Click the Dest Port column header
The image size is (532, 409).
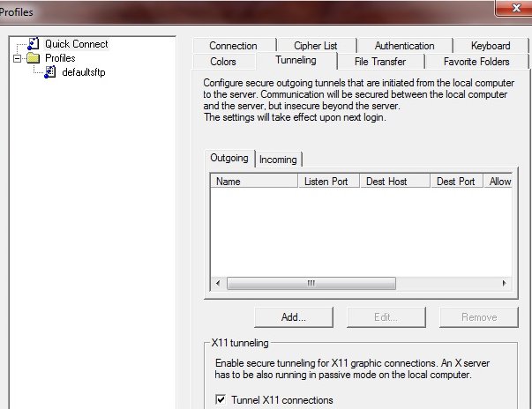pyautogui.click(x=457, y=182)
